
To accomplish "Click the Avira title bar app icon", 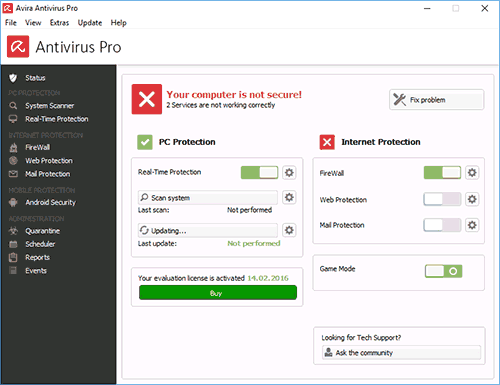I will tap(8, 8).
